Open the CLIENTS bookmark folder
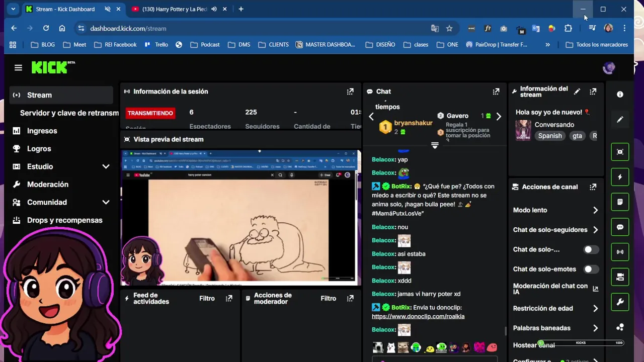Screen dimensions: 644x362 pyautogui.click(x=273, y=45)
